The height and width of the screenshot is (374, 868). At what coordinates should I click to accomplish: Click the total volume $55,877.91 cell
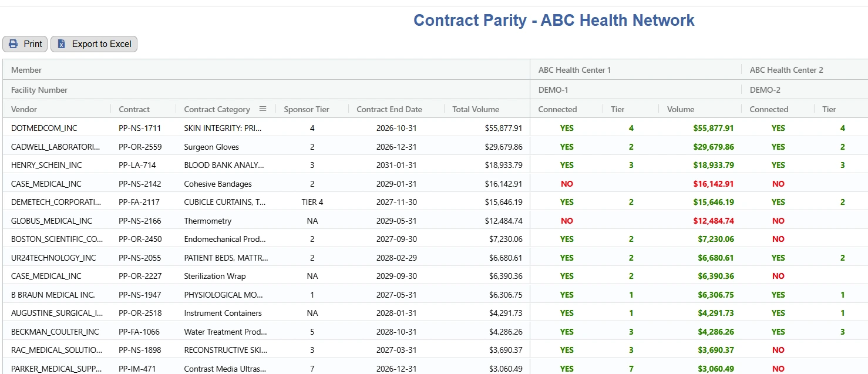503,128
